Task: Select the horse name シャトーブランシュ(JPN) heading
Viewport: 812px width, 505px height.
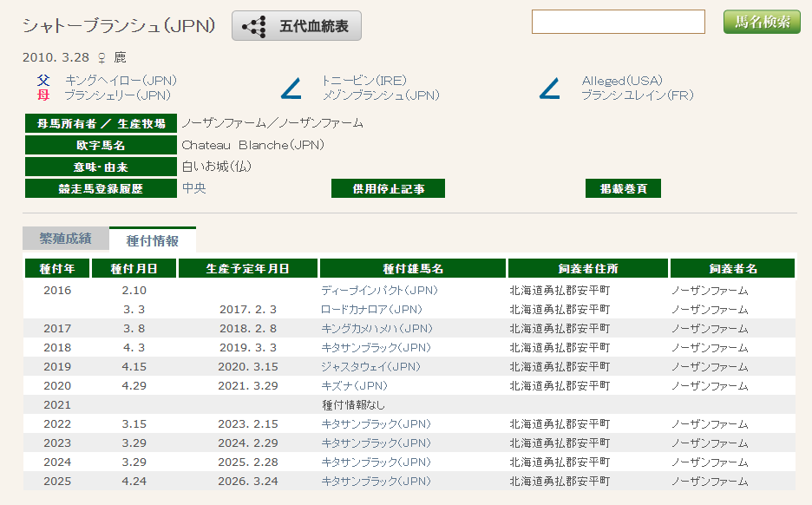Action: 119,26
